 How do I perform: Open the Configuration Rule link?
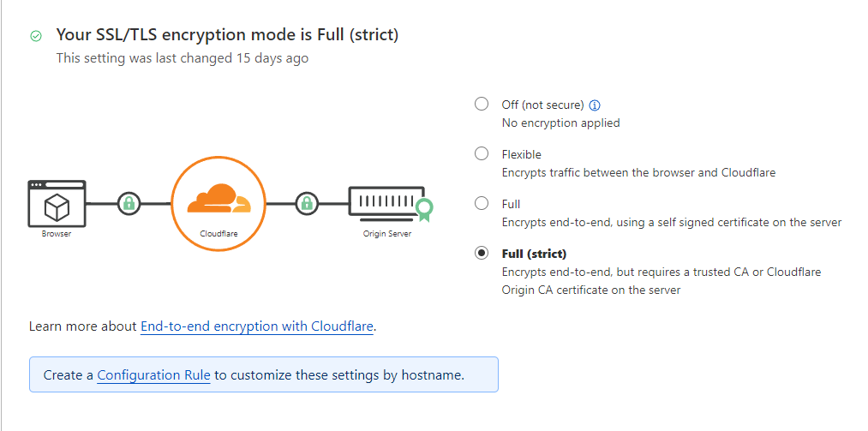[153, 375]
